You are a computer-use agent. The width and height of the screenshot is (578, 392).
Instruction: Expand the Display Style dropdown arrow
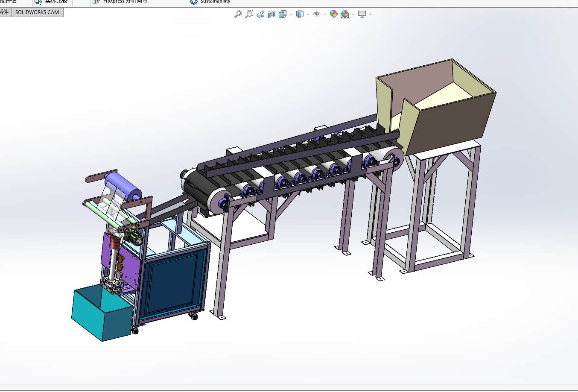pyautogui.click(x=308, y=15)
